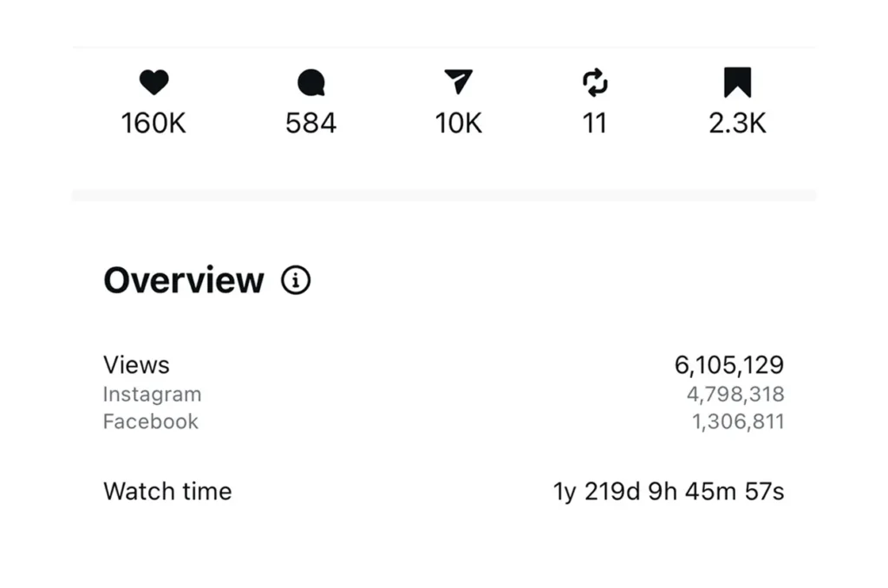
Task: Click the total views number 6,105,129
Action: pyautogui.click(x=728, y=365)
